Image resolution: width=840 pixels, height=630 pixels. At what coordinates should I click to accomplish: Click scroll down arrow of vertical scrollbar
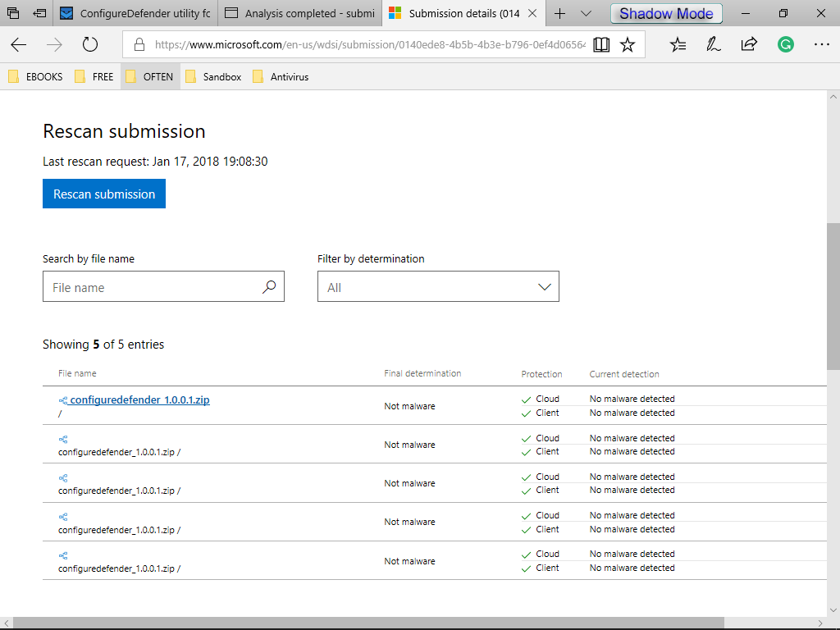tap(833, 609)
